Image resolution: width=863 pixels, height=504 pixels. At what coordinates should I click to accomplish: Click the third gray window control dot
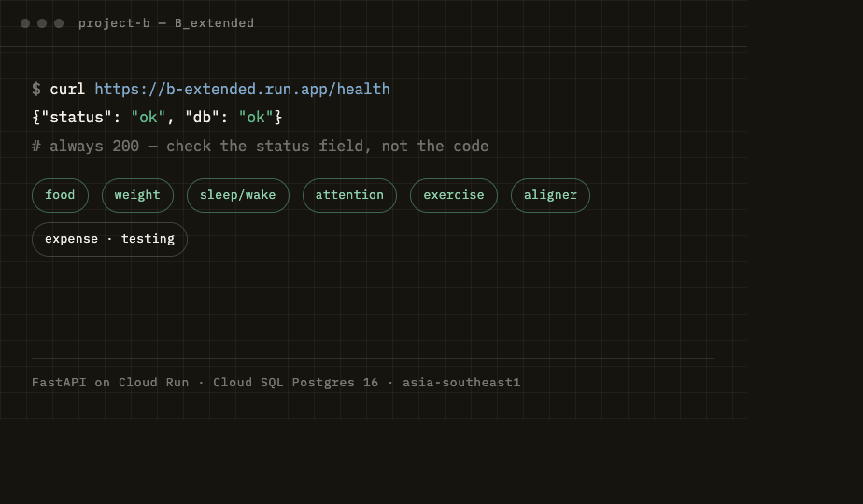click(x=59, y=23)
